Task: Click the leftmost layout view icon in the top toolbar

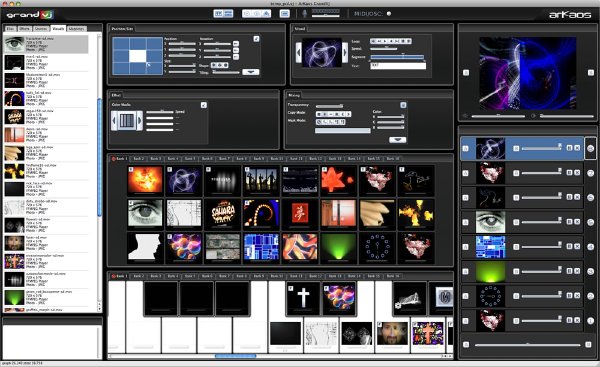Action: tap(218, 14)
